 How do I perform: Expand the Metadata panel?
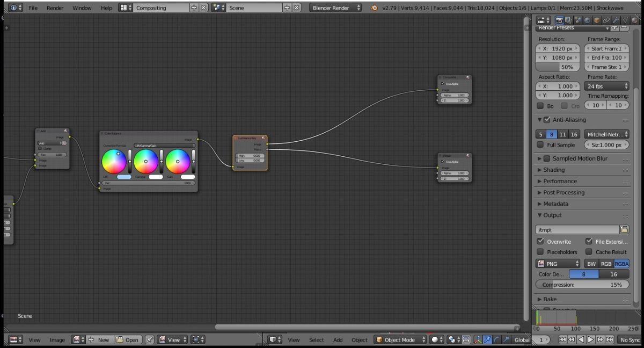point(555,204)
